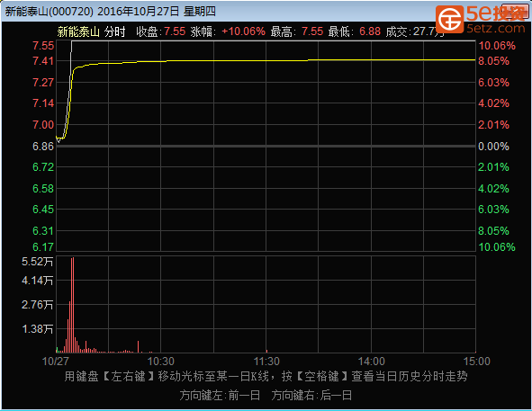Click the green 10.06% right axis label
The width and height of the screenshot is (532, 411).
(497, 247)
